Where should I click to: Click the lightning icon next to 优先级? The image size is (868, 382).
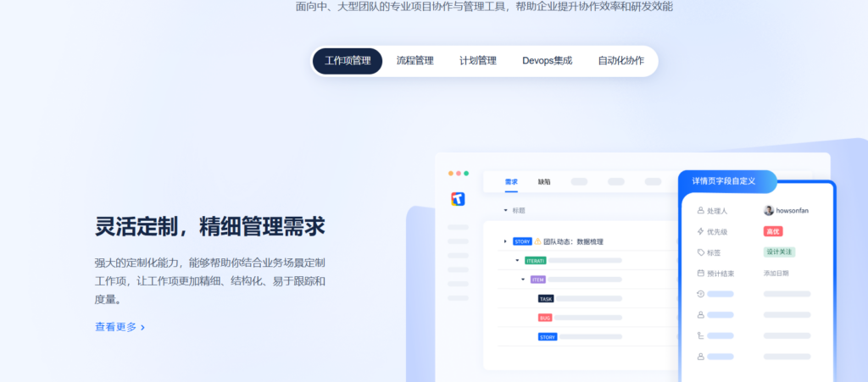click(x=700, y=231)
